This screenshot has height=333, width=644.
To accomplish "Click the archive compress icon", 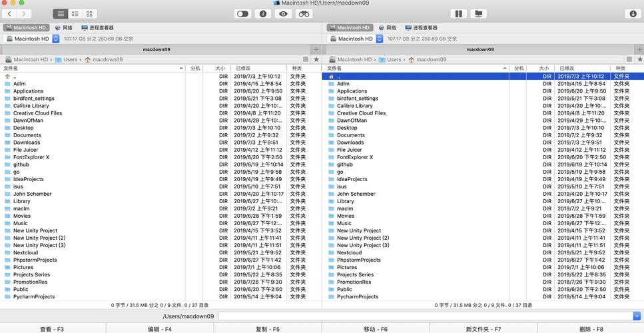I will [x=458, y=13].
